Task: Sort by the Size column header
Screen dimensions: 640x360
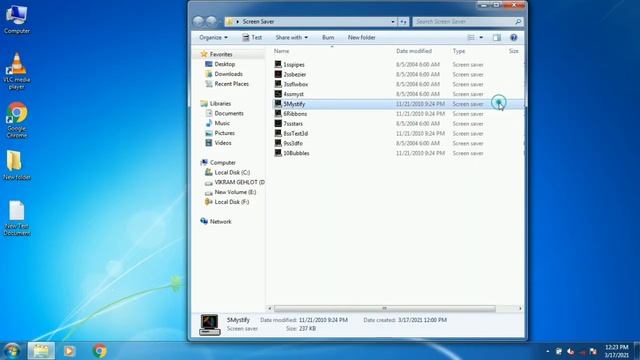Action: pos(513,51)
